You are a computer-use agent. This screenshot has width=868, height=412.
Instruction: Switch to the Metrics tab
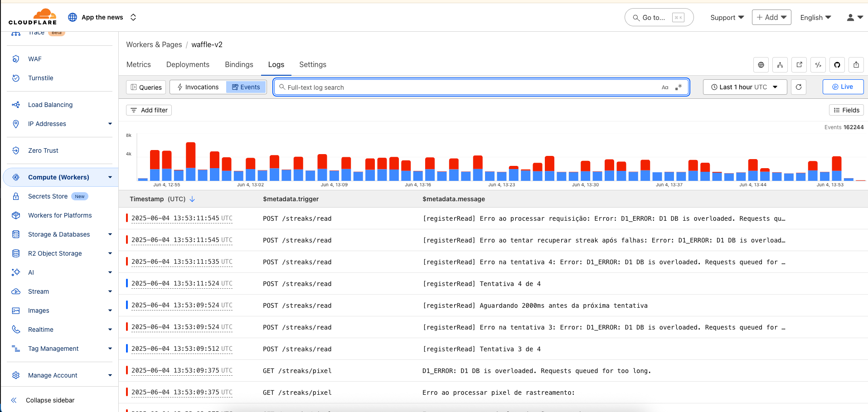139,64
